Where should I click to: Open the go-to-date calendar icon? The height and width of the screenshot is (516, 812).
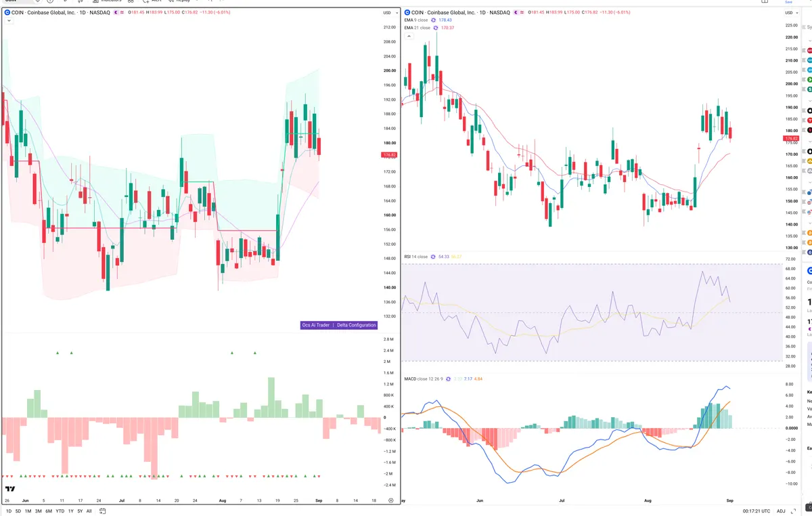[104, 511]
